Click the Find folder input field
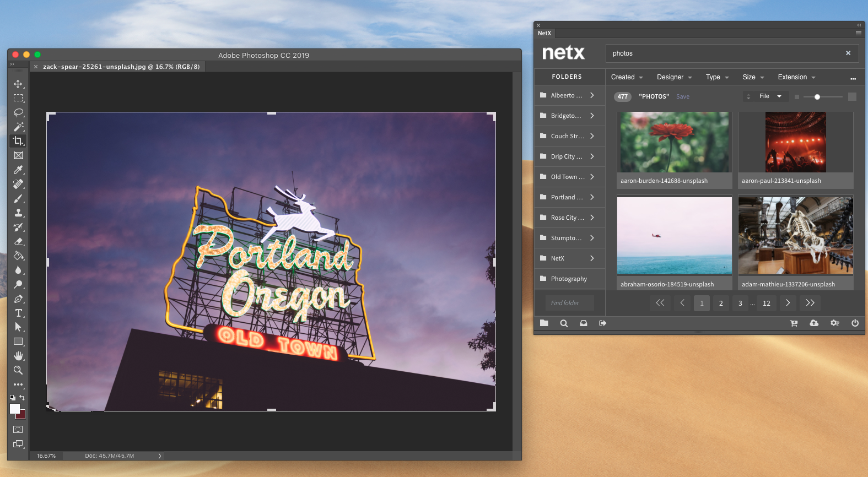The width and height of the screenshot is (868, 477). [570, 303]
